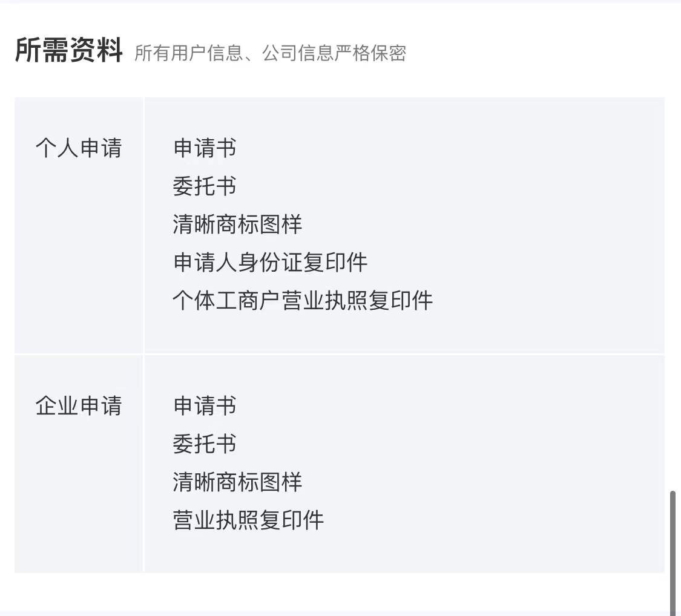681x616 pixels.
Task: Tap the 申请人身份证复印件 item
Action: pyautogui.click(x=270, y=263)
